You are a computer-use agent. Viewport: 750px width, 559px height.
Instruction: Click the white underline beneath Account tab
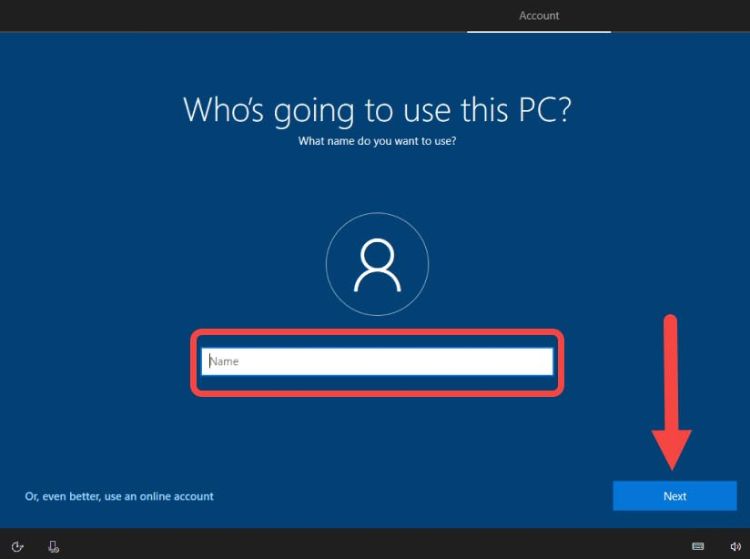click(539, 32)
